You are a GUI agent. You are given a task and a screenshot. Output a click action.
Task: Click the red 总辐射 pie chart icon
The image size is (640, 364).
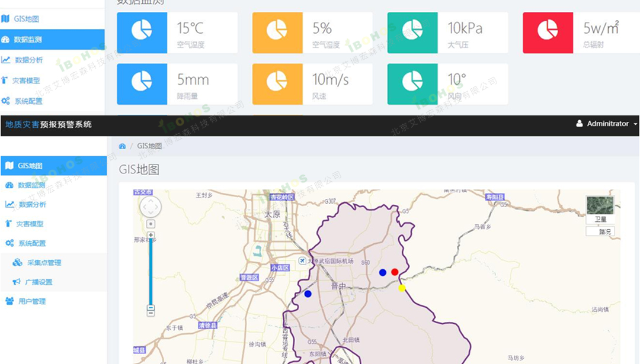pyautogui.click(x=548, y=33)
